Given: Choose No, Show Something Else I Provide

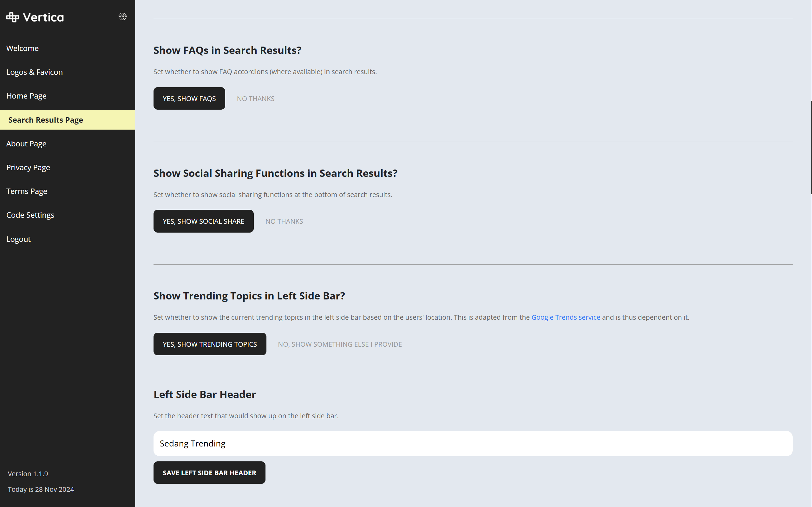Looking at the screenshot, I should (x=340, y=344).
